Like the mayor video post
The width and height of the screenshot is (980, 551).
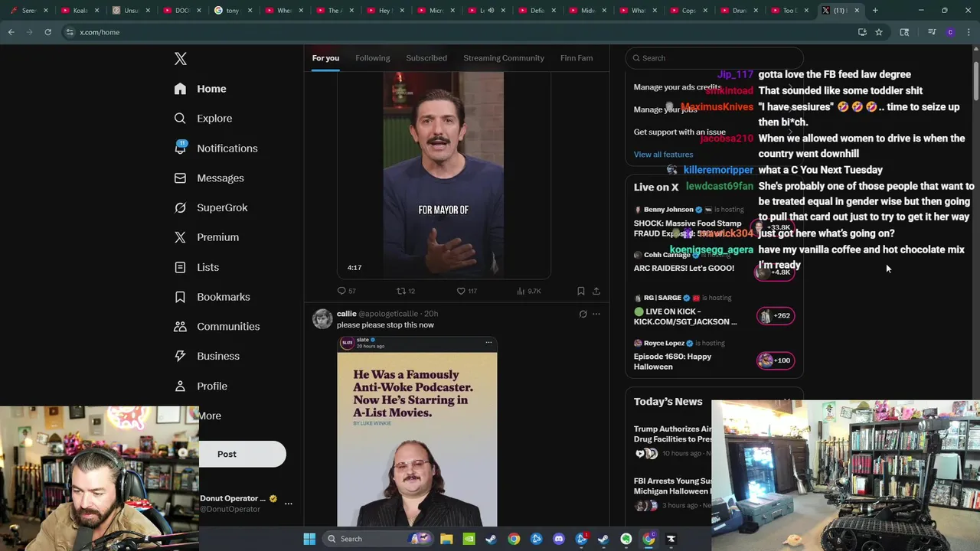click(466, 291)
